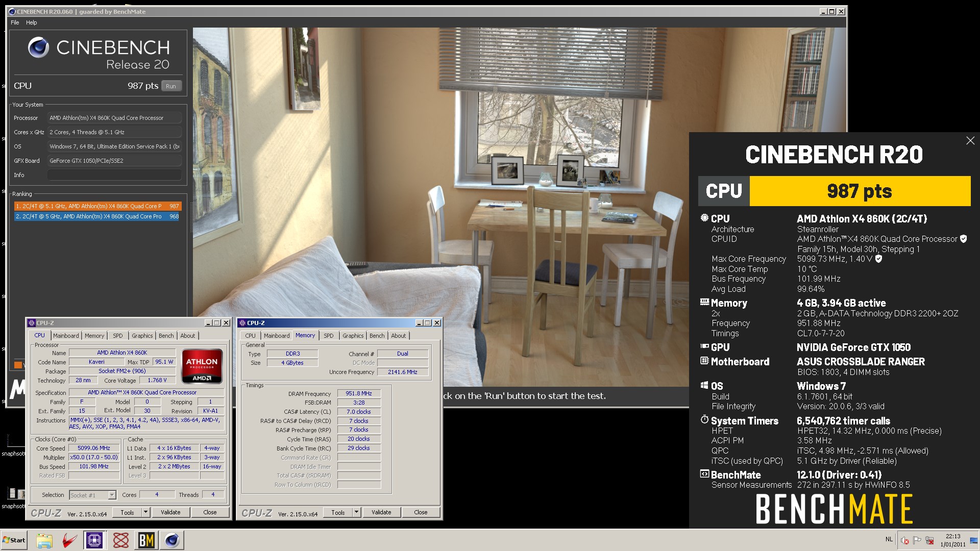Image resolution: width=980 pixels, height=551 pixels.
Task: Open the Bench tab in left CPU-Z
Action: point(166,336)
